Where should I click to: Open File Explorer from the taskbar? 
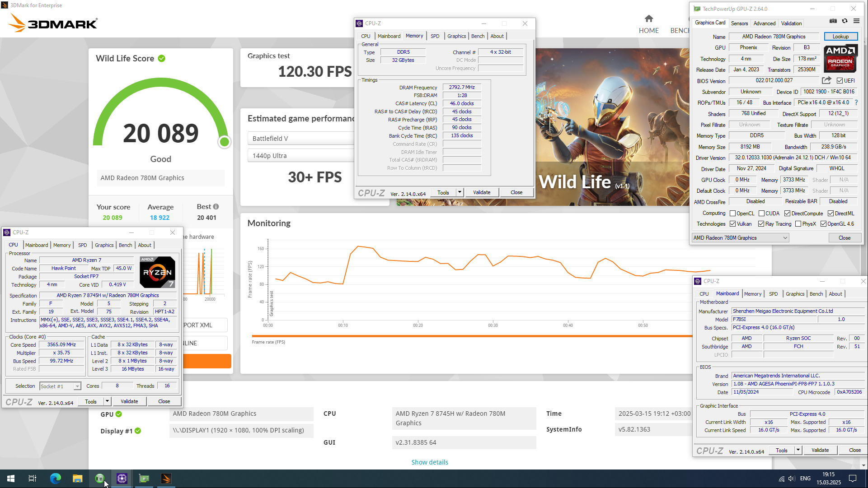(78, 479)
